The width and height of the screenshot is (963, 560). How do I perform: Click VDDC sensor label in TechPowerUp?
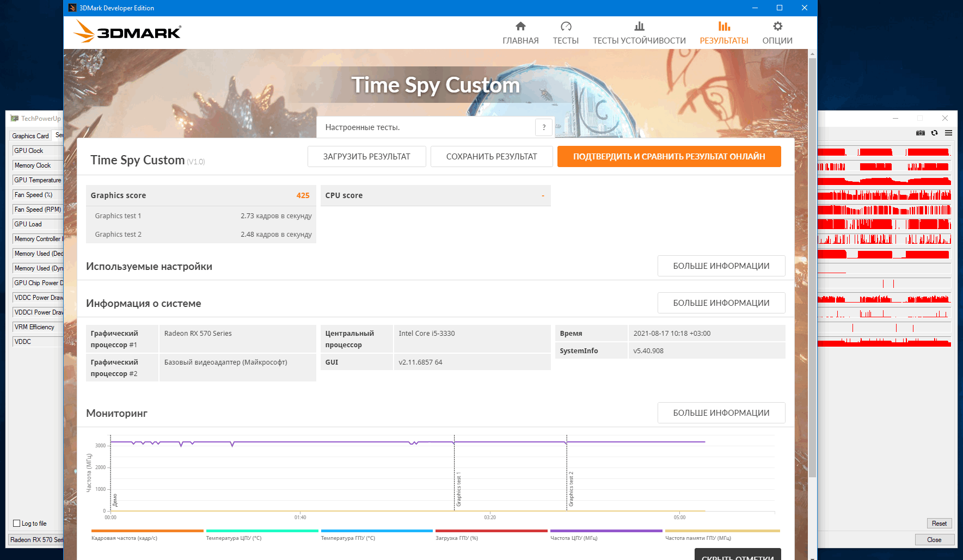(x=37, y=342)
